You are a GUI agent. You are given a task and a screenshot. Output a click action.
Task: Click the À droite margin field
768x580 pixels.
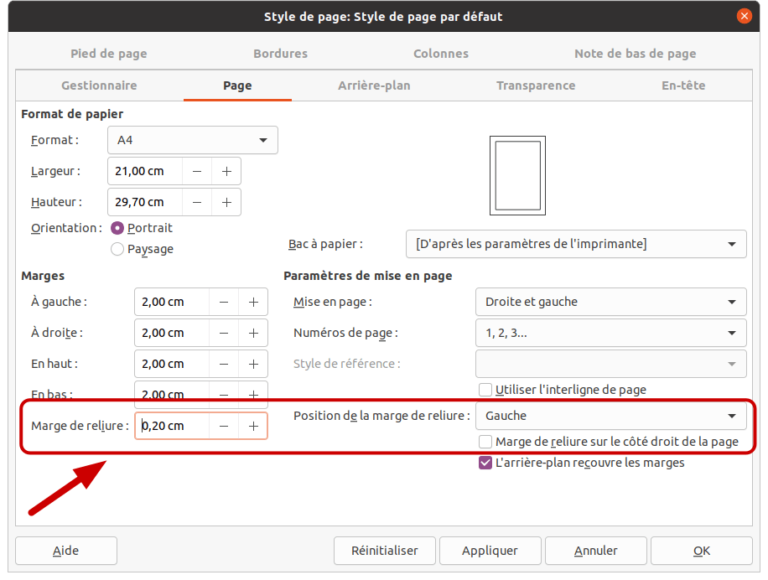[x=172, y=333]
